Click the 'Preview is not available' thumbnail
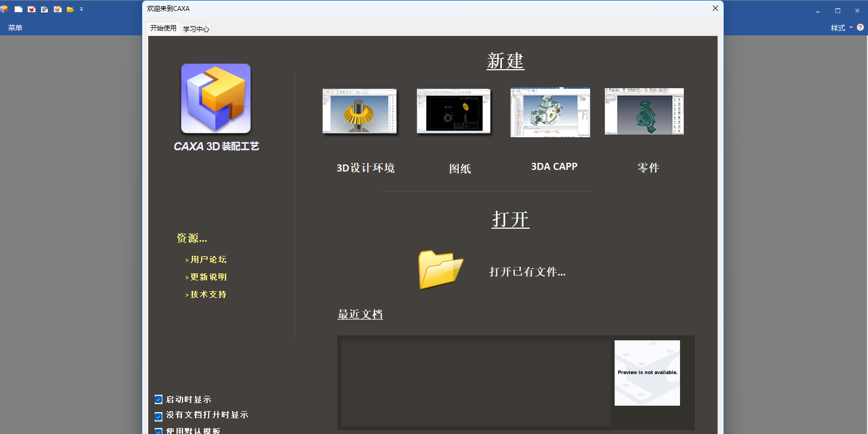The image size is (868, 434). click(647, 373)
